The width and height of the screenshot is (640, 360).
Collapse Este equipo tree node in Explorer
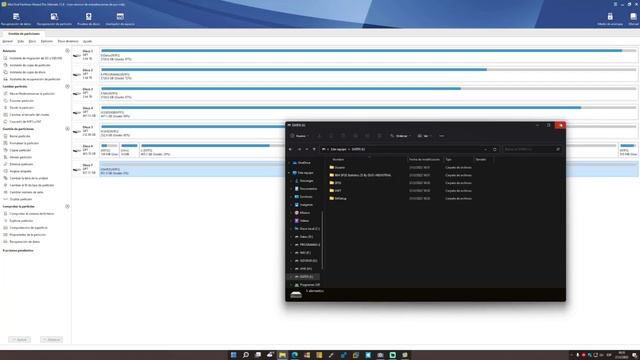tap(289, 173)
